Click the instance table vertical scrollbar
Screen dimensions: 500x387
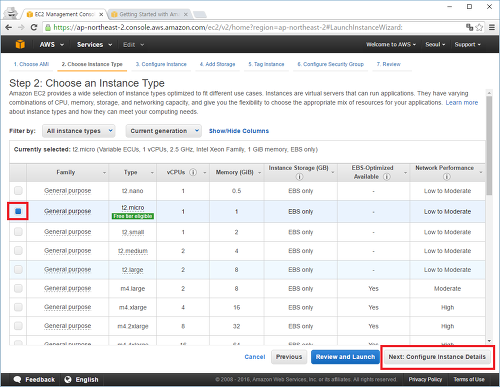(489, 146)
